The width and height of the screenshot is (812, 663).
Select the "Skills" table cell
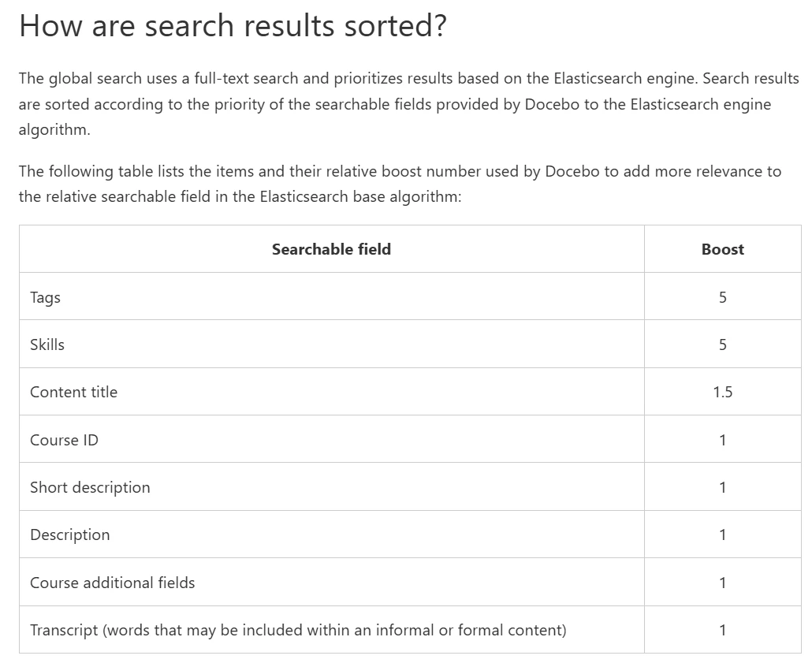tap(47, 345)
